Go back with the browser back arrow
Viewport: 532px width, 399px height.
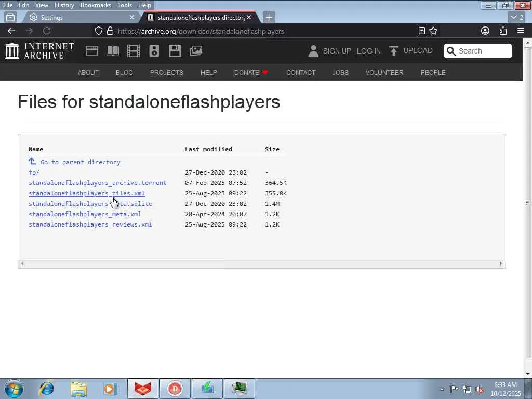pos(11,31)
